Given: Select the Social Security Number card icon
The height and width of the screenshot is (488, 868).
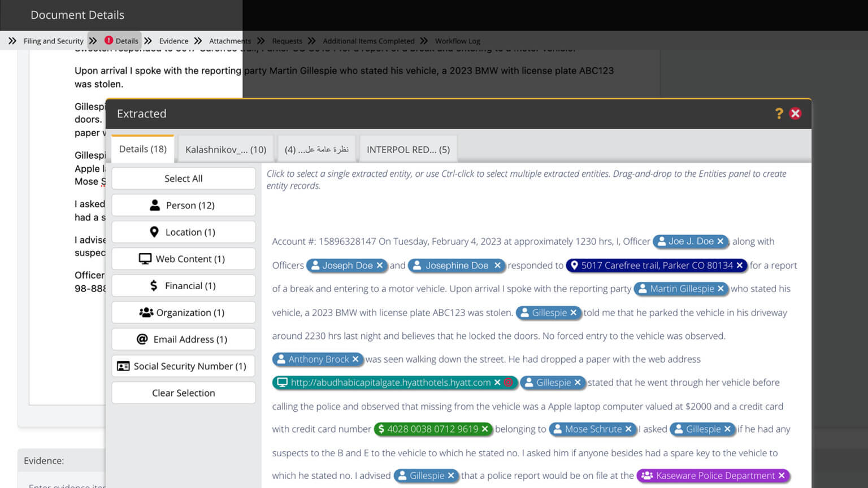Looking at the screenshot, I should 124,366.
